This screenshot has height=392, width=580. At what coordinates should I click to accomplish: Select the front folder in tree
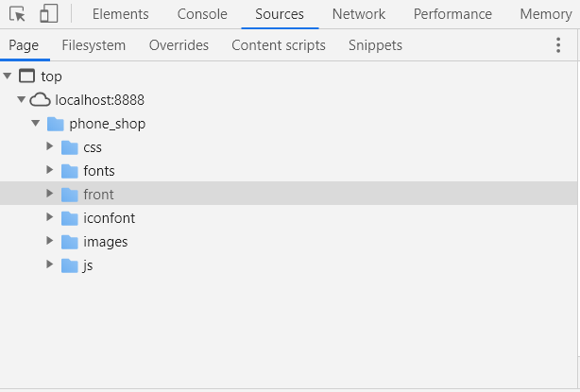(98, 195)
